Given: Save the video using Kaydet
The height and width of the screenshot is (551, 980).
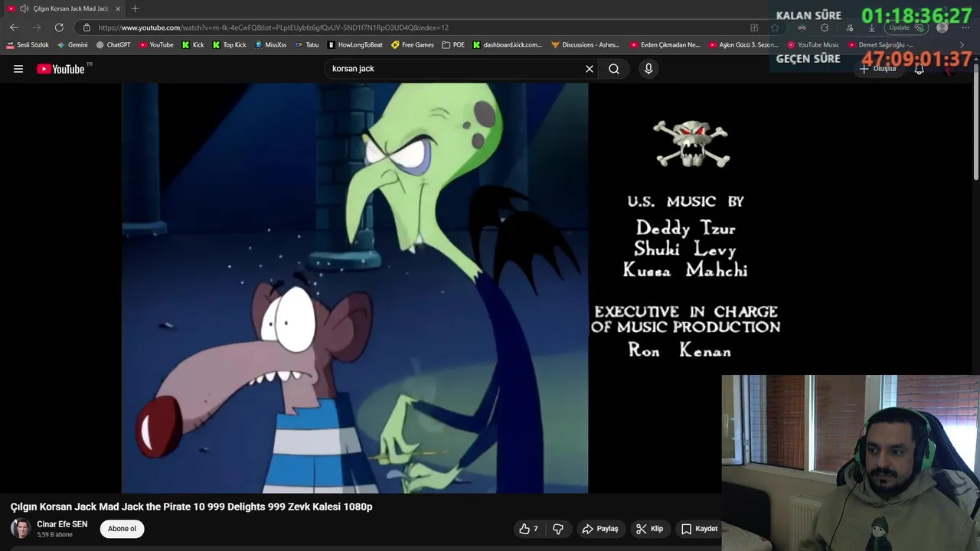Looking at the screenshot, I should (699, 529).
